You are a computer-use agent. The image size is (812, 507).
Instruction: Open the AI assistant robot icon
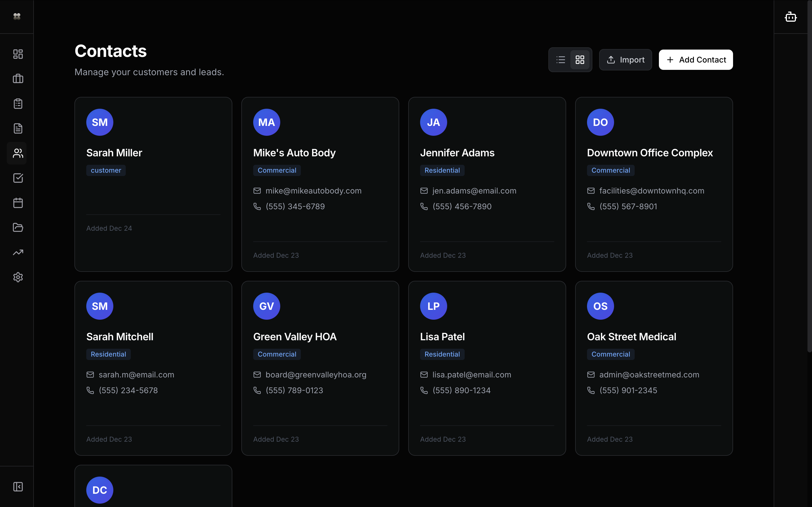tap(791, 17)
